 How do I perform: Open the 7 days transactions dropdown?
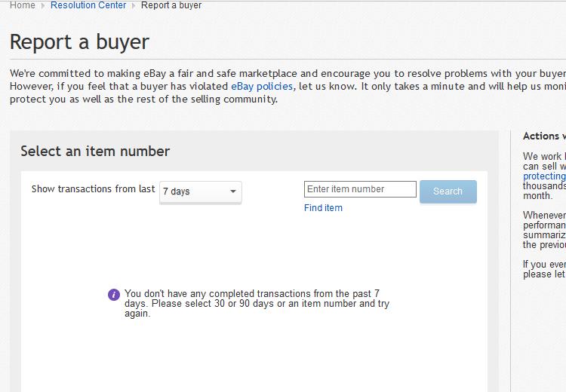tap(200, 191)
